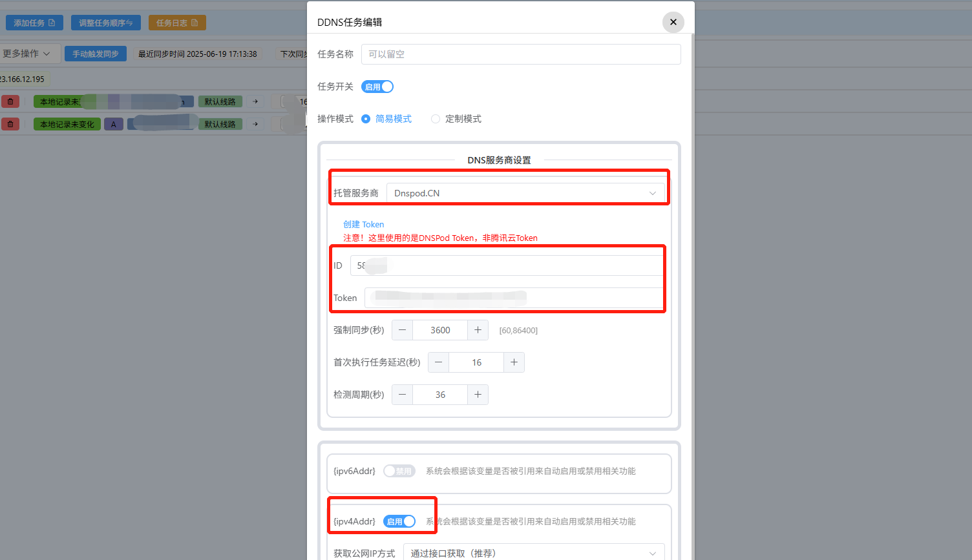
Task: Disable the {ipv4Addr} toggle
Action: pyautogui.click(x=400, y=521)
